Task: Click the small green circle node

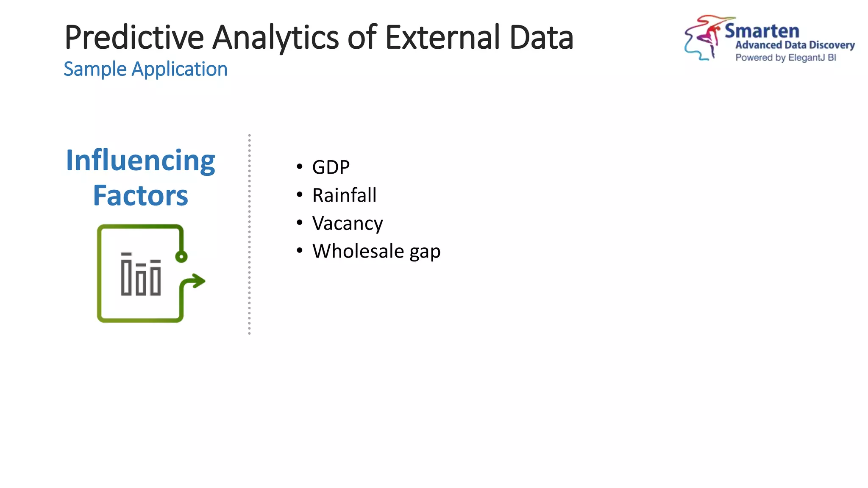Action: click(181, 256)
